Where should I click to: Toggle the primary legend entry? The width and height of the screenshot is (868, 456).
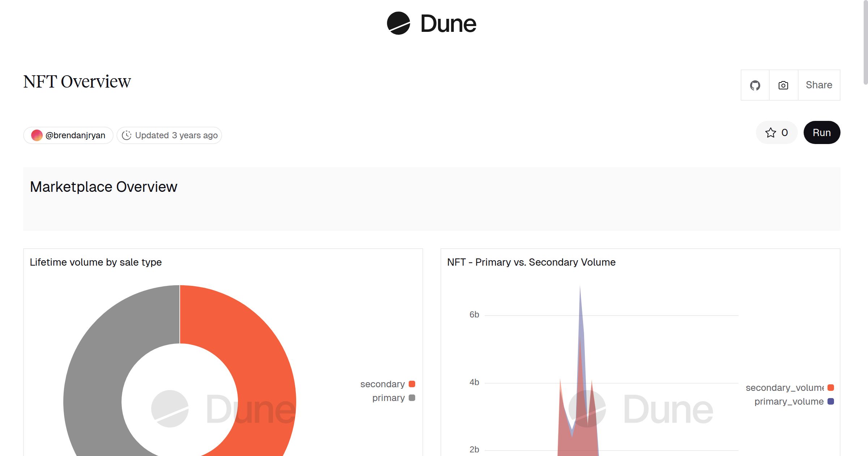388,398
